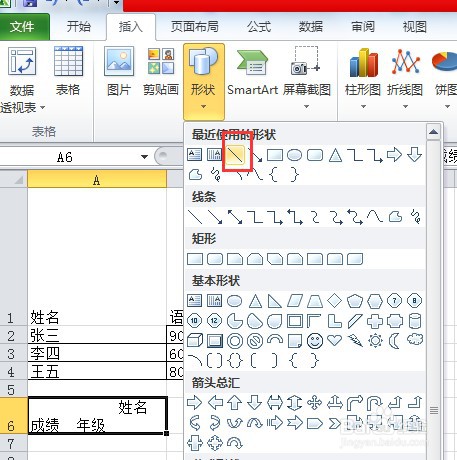Select the smiley face shape

315,341
